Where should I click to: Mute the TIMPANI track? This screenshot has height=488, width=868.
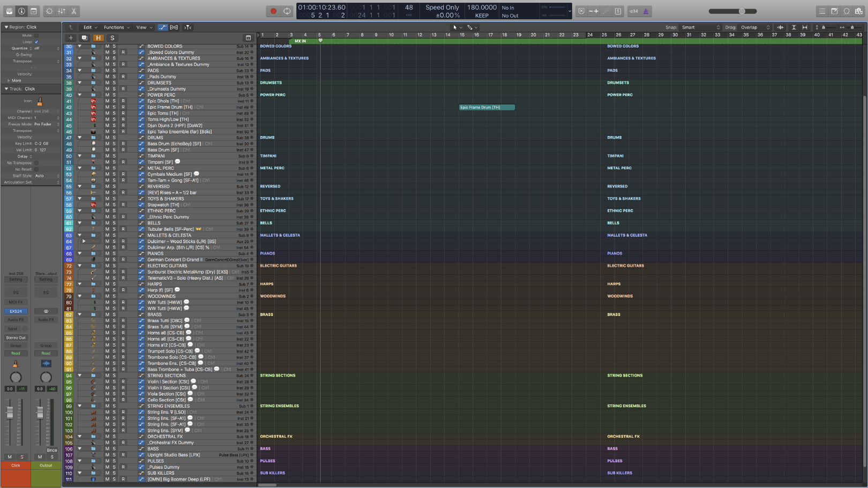(x=108, y=156)
